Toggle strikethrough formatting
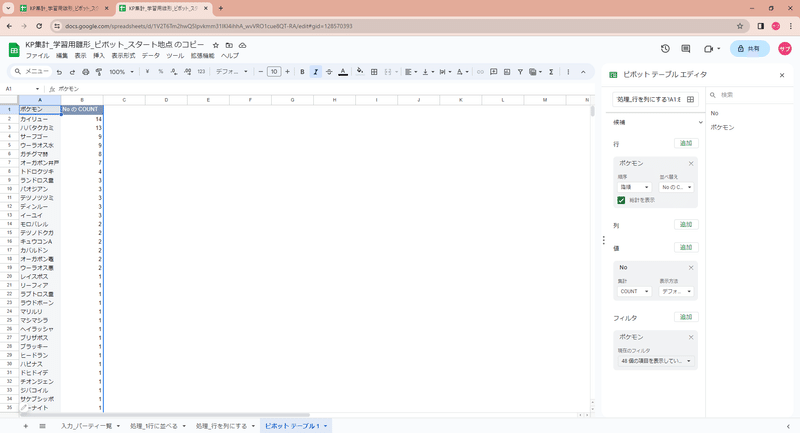The height and width of the screenshot is (433, 800). coord(329,72)
